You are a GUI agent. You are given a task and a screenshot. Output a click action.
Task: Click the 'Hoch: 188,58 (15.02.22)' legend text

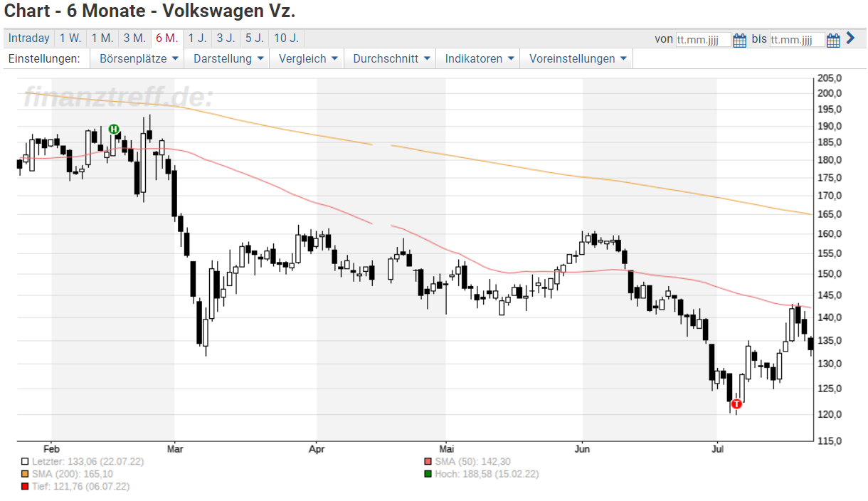click(x=487, y=474)
